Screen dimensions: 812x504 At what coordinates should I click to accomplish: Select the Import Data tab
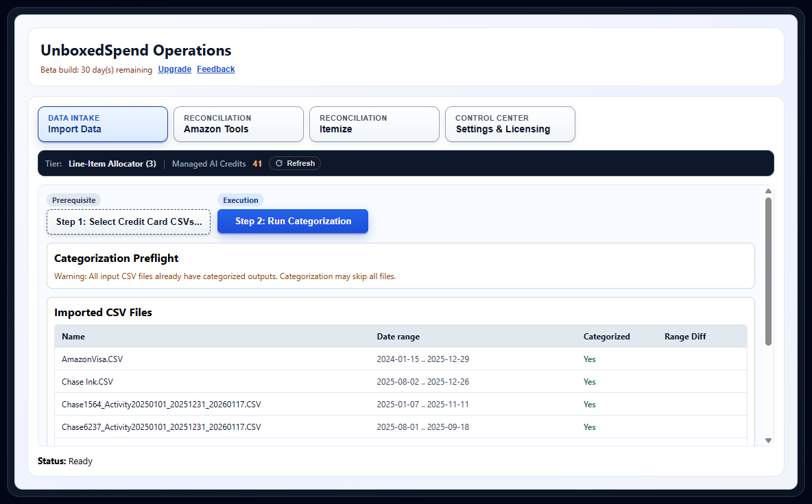[102, 124]
